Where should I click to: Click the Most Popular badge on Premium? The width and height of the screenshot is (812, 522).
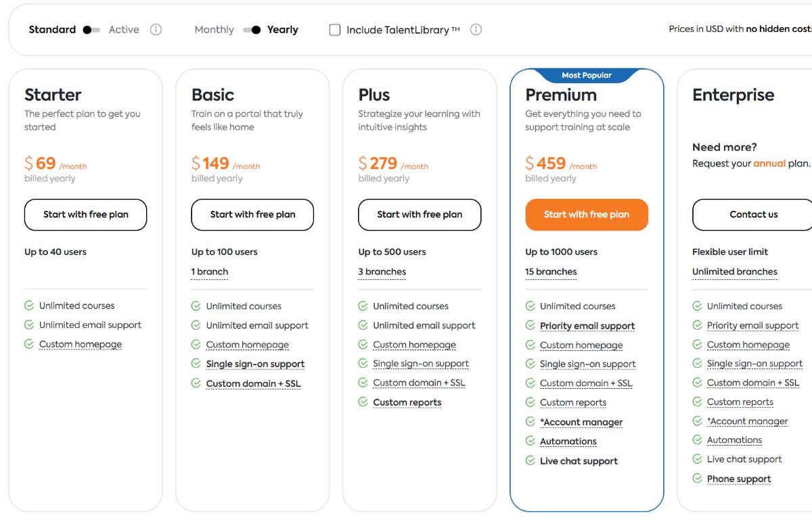point(587,75)
